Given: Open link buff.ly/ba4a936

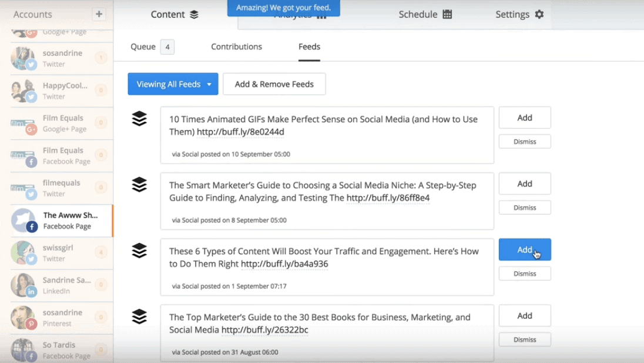Looking at the screenshot, I should coord(284,264).
